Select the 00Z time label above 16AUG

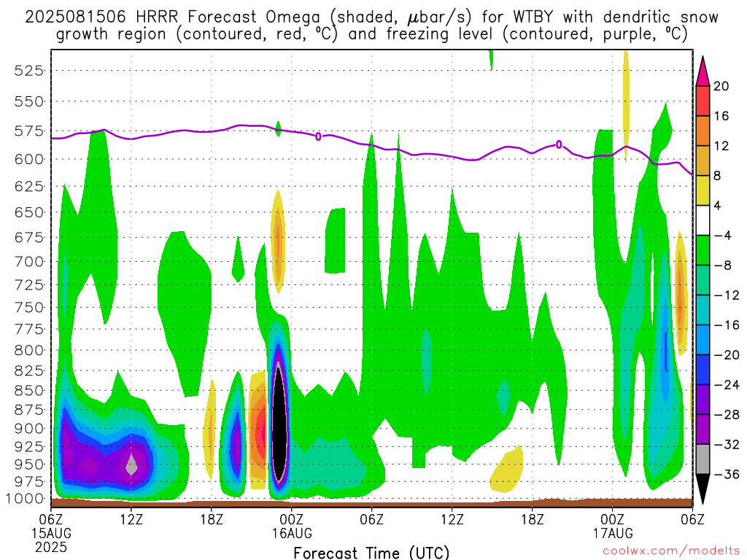pyautogui.click(x=292, y=519)
